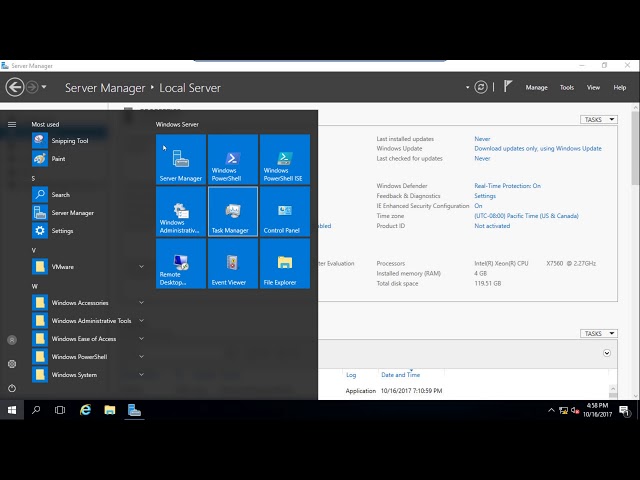
Task: Open Snipping Tool from Most used
Action: pyautogui.click(x=88, y=141)
